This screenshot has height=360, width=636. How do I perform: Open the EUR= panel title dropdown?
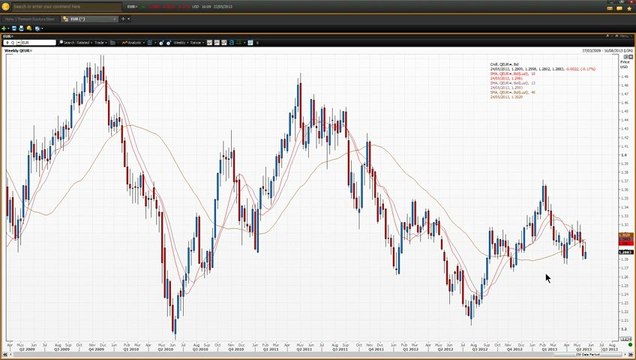point(8,36)
